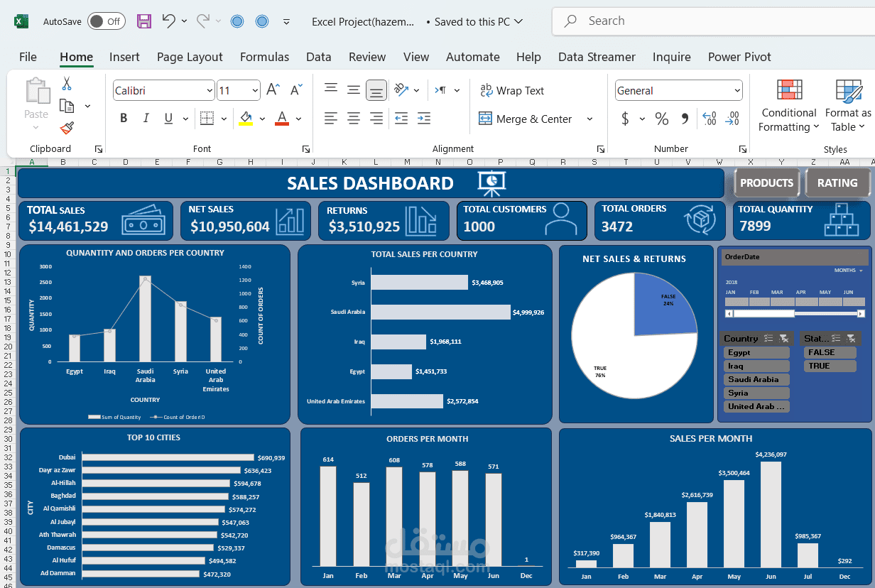
Task: Open Fill Color dropdown arrow
Action: coord(262,119)
